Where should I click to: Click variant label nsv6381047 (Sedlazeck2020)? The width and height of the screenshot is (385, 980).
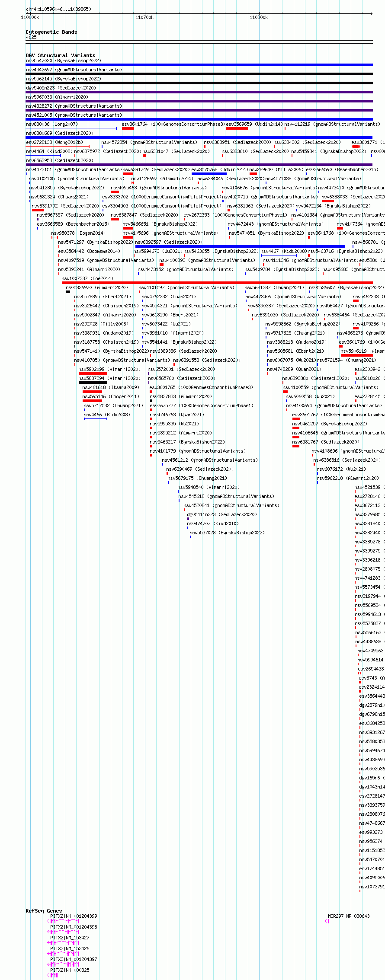pos(176,152)
